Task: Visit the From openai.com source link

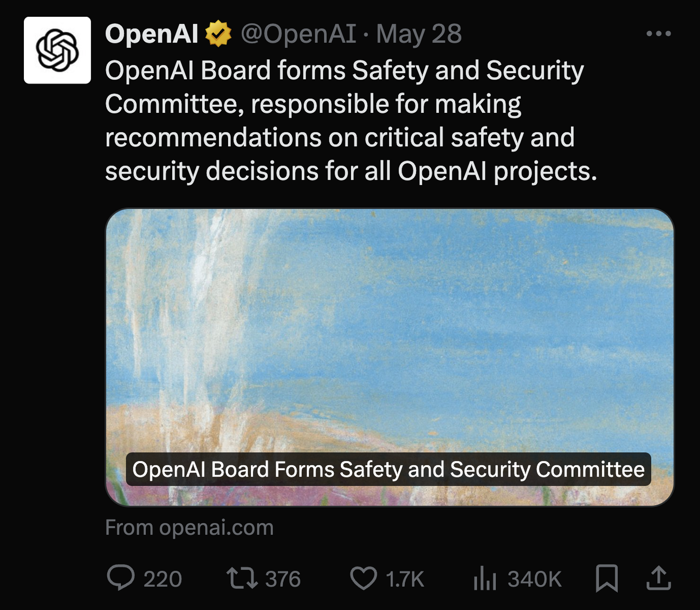Action: 189,527
